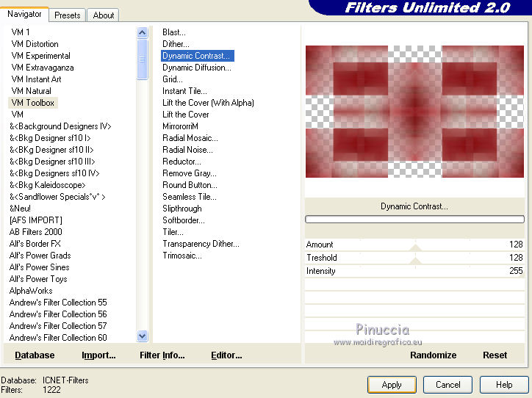Click the scroll up arrow in category list

point(142,33)
